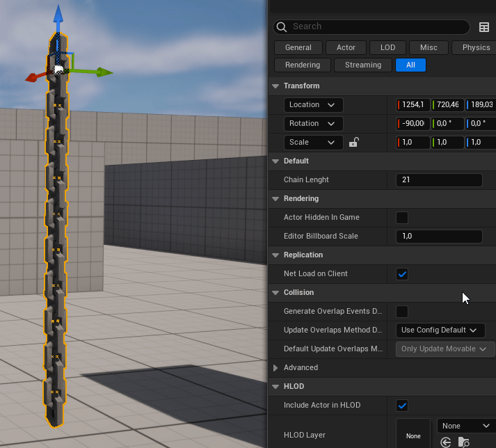This screenshot has width=496, height=448.
Task: Open the property matrix table icon
Action: tap(484, 27)
